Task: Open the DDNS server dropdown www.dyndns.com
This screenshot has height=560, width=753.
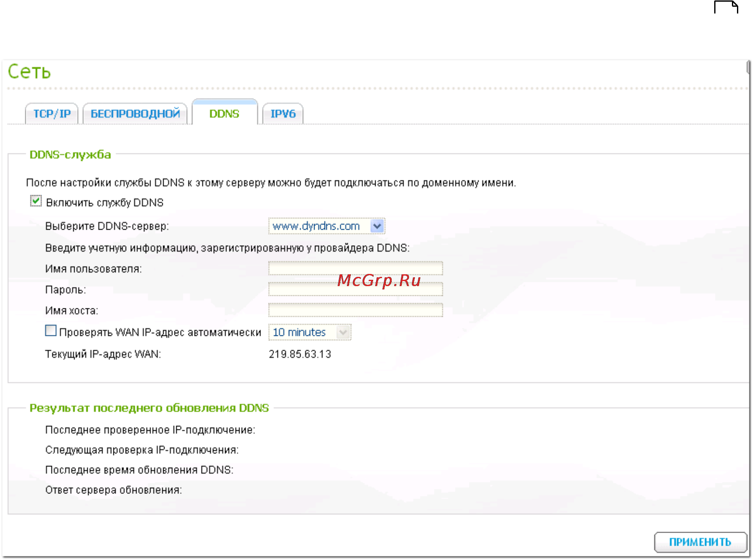Action: (x=327, y=226)
